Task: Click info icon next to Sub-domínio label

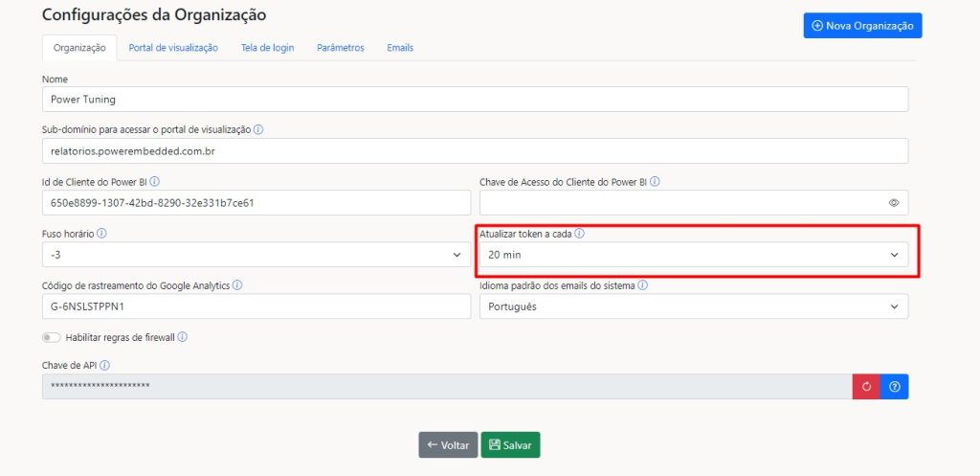Action: tap(258, 129)
